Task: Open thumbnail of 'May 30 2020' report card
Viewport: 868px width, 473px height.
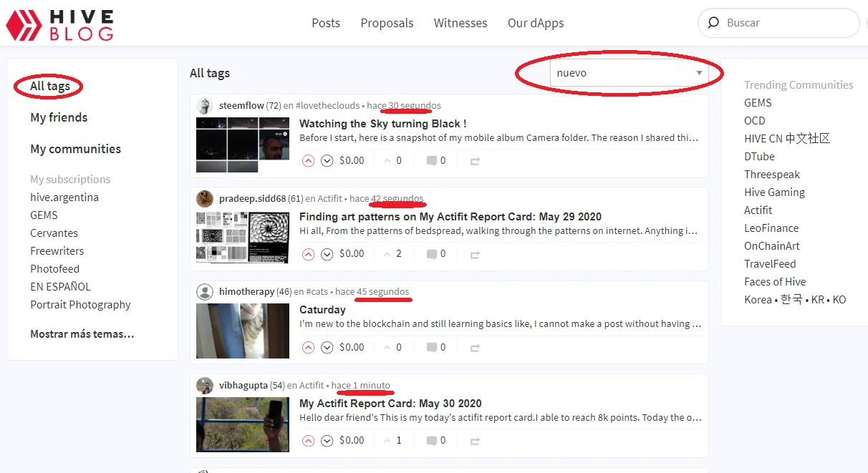Action: 243,424
